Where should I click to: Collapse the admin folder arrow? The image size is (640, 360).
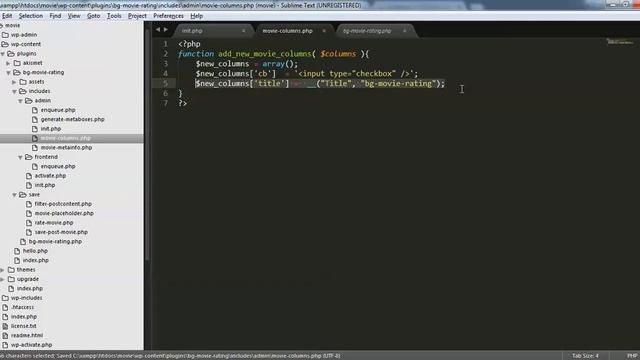click(x=20, y=100)
